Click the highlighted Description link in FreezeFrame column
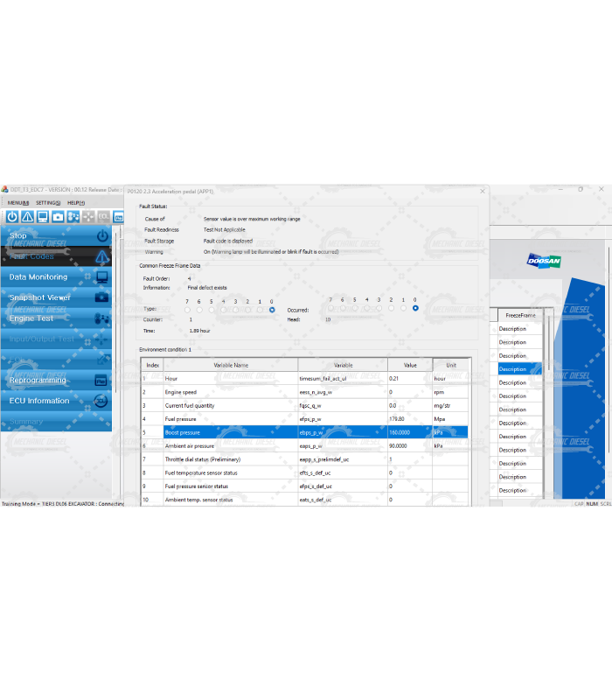 point(513,369)
